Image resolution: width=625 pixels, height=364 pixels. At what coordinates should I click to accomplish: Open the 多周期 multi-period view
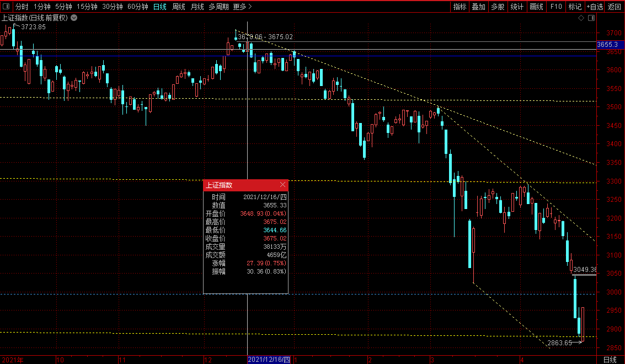click(218, 7)
